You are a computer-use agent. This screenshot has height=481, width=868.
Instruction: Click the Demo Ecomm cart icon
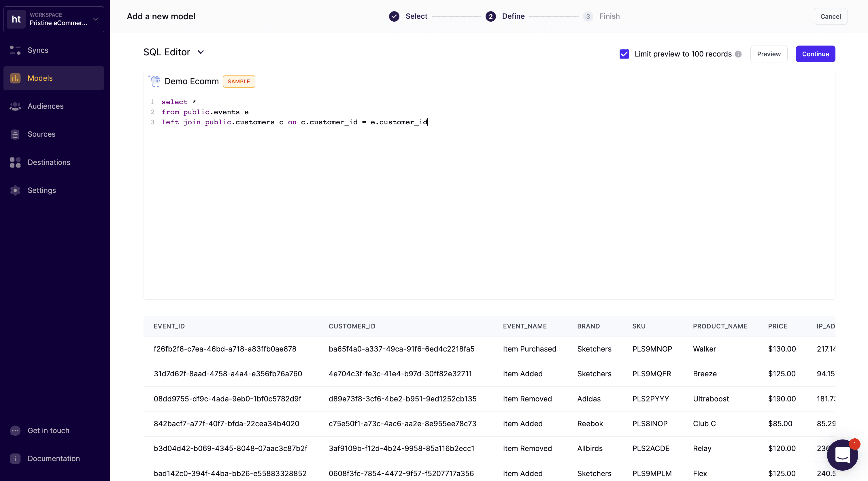click(x=155, y=81)
